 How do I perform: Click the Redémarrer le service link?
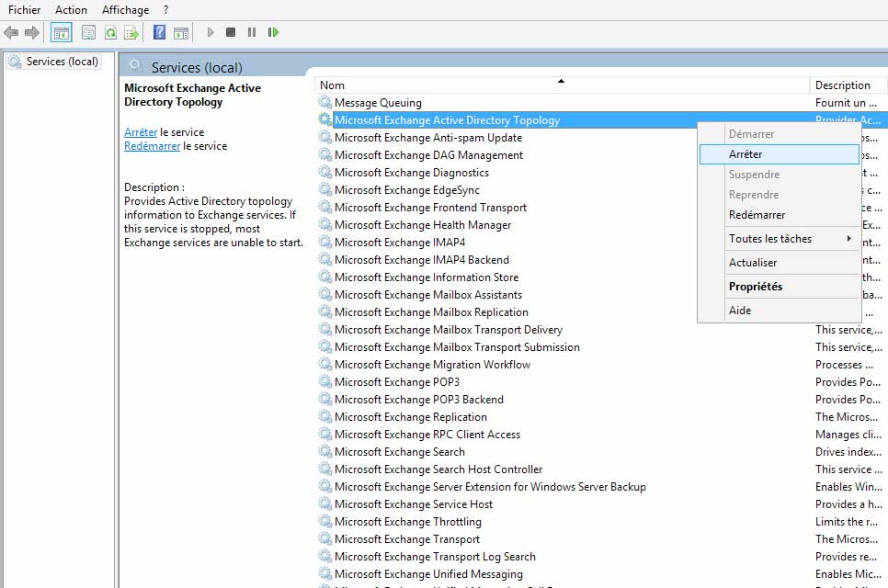pyautogui.click(x=152, y=146)
